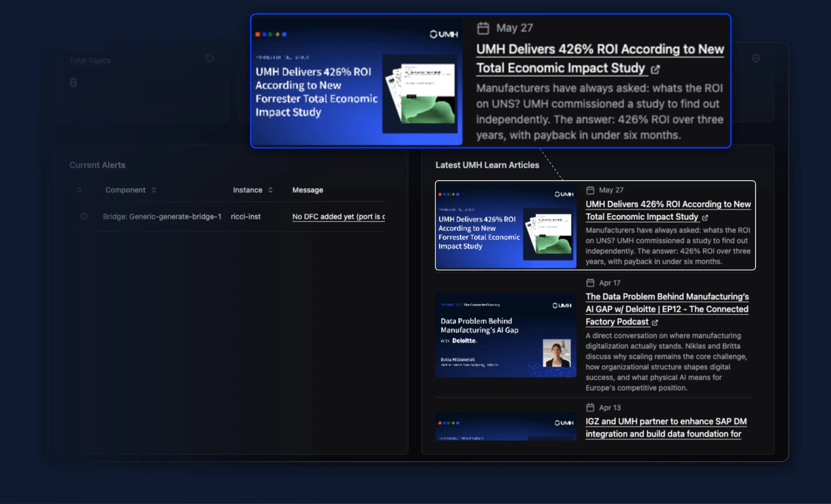The image size is (831, 504).
Task: Click the Instance column header
Action: click(248, 190)
